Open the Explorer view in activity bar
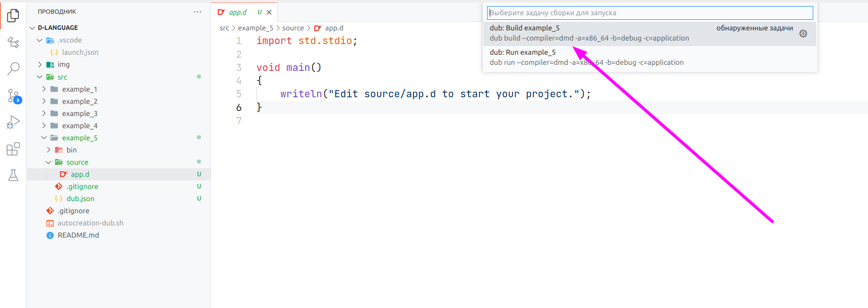This screenshot has height=308, width=868. [x=13, y=16]
